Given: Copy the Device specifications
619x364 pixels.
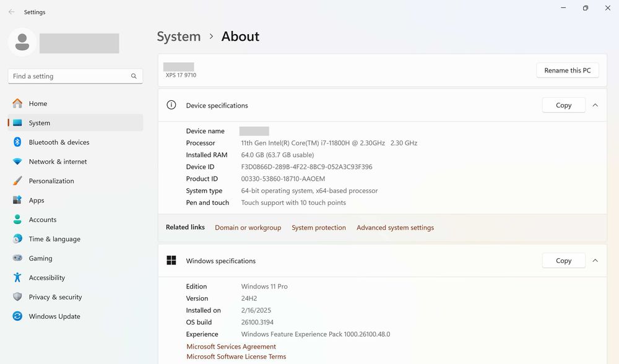Looking at the screenshot, I should 563,105.
